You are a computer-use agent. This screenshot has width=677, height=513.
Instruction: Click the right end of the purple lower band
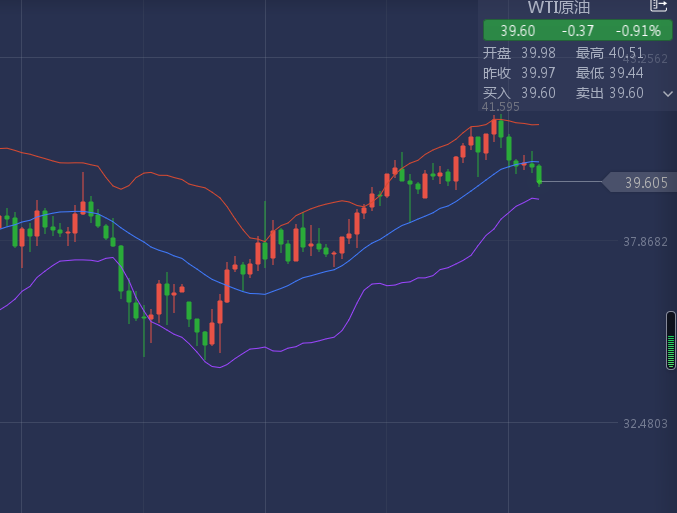[537, 199]
